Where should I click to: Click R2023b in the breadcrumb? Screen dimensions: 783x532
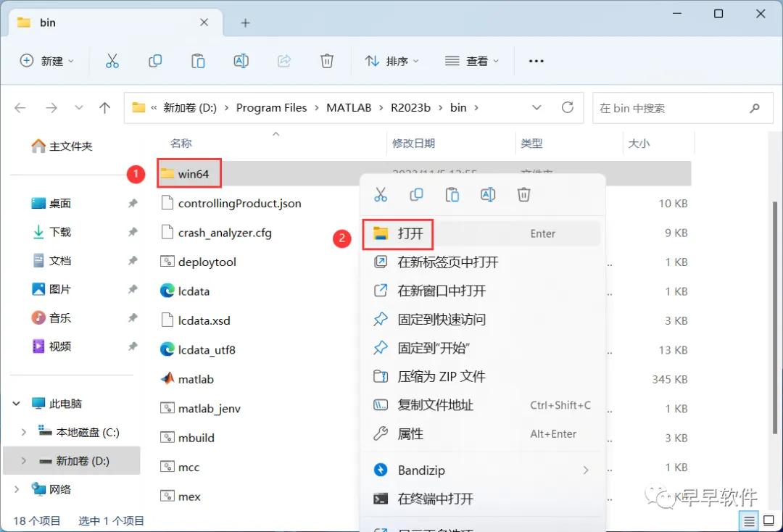(410, 108)
